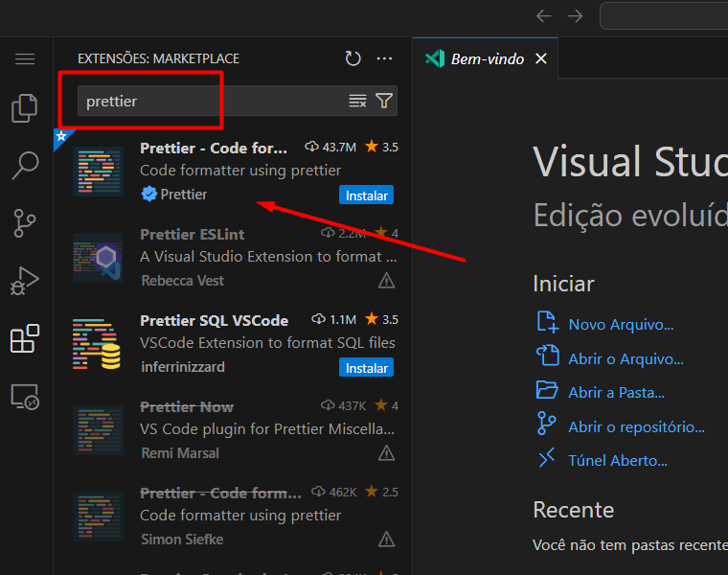Select the Prettier SQL VSCode title

click(214, 320)
